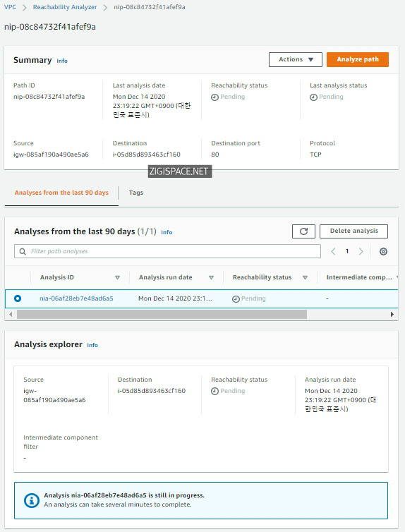Image resolution: width=405 pixels, height=532 pixels.
Task: Click Path ID value nip-08c84732f41afef9a in Summary
Action: [49, 97]
